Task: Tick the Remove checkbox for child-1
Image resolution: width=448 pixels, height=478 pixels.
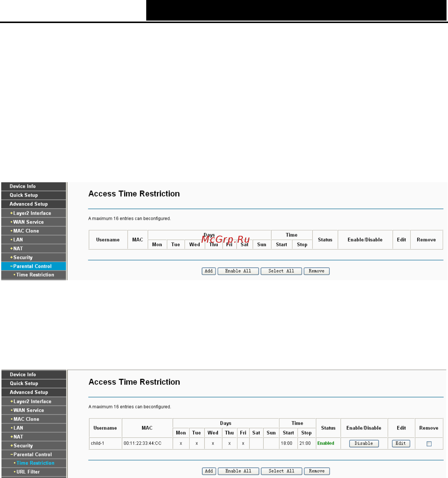Action: 429,444
